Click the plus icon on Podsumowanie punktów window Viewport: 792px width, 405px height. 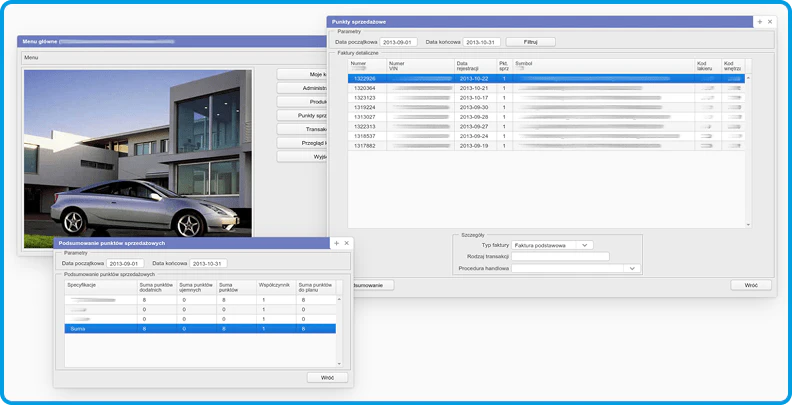pyautogui.click(x=336, y=243)
